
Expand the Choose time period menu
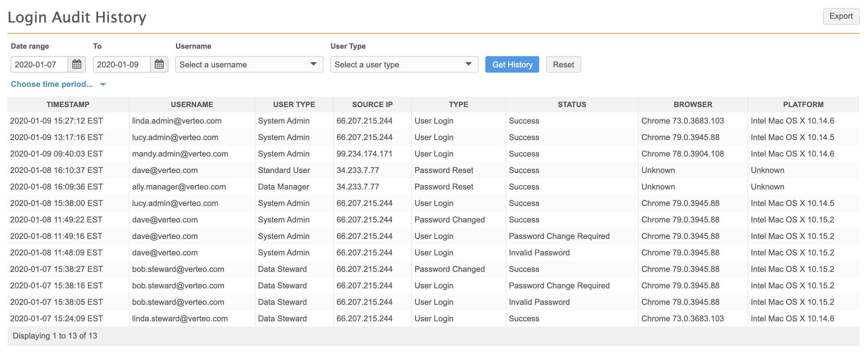click(58, 84)
